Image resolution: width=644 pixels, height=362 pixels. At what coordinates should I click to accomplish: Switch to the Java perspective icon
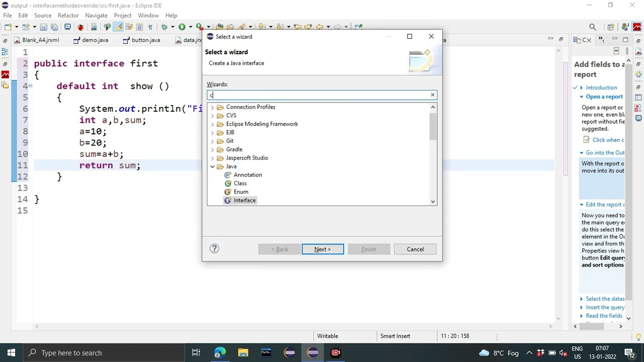click(x=625, y=27)
